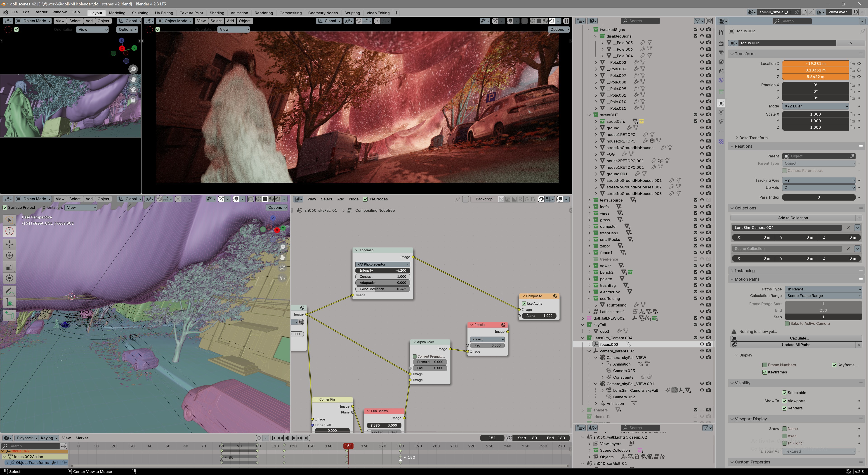Switch to the Shading workspace tab
Screen dimensions: 868x475
217,13
